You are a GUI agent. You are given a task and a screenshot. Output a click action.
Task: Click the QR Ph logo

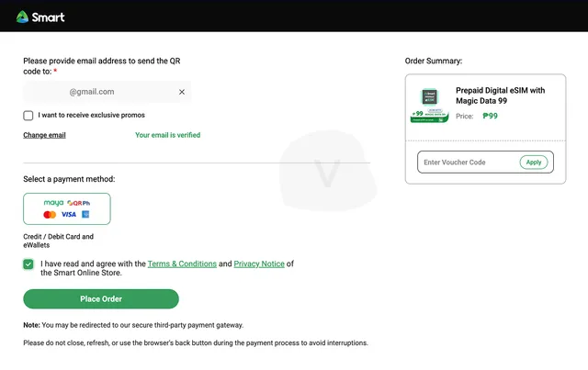pyautogui.click(x=79, y=203)
